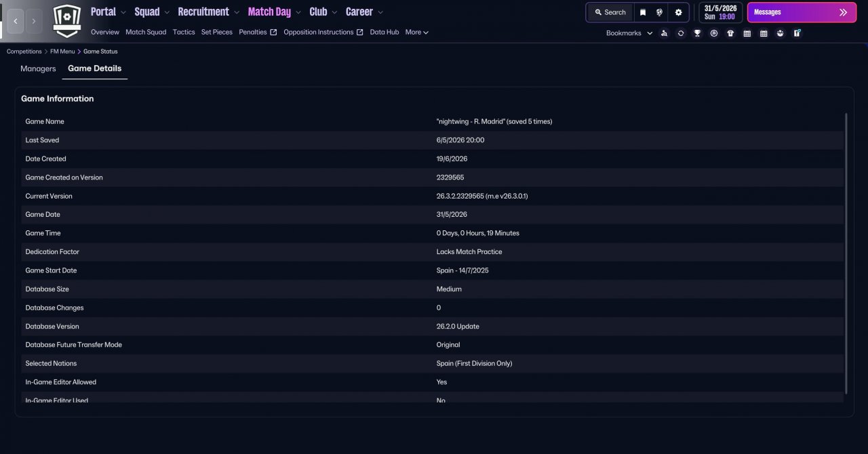Click the tactics board bookmark icon
868x454 pixels.
[x=797, y=33]
